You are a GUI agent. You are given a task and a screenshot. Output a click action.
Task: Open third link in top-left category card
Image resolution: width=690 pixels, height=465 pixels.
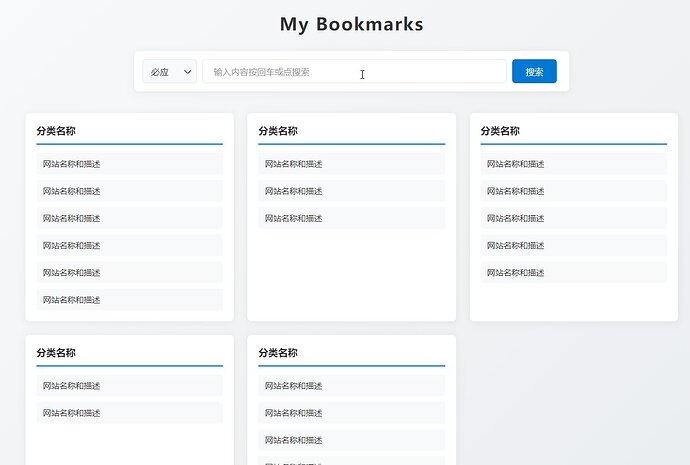pos(129,218)
